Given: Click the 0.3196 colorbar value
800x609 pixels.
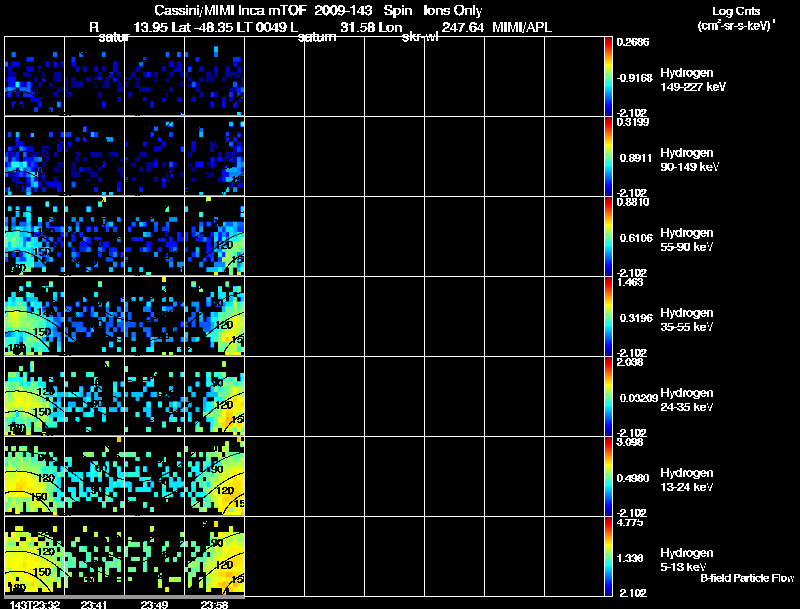Looking at the screenshot, I should [x=636, y=318].
